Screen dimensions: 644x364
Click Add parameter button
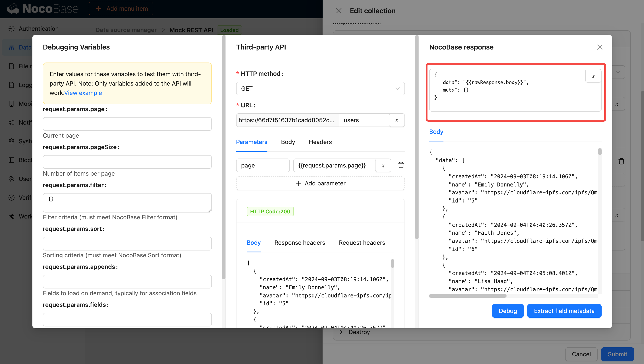click(320, 183)
